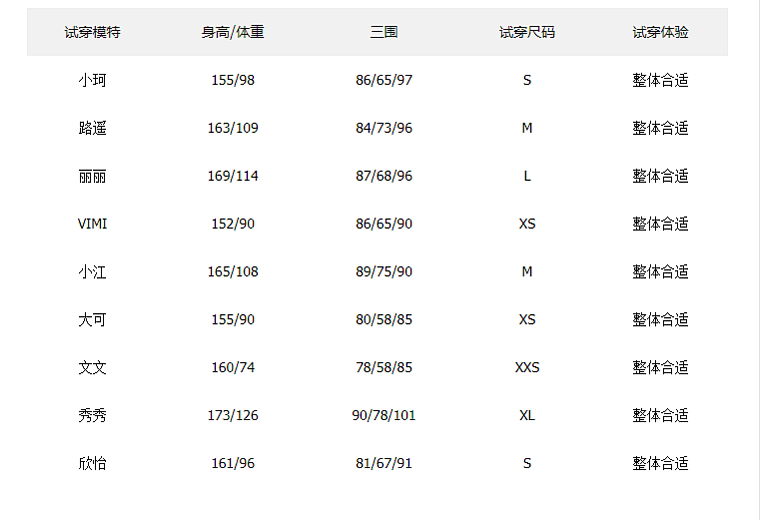Viewport: 760px width, 520px height.
Task: Select the 90/78/101 measurements value
Action: click(x=384, y=415)
